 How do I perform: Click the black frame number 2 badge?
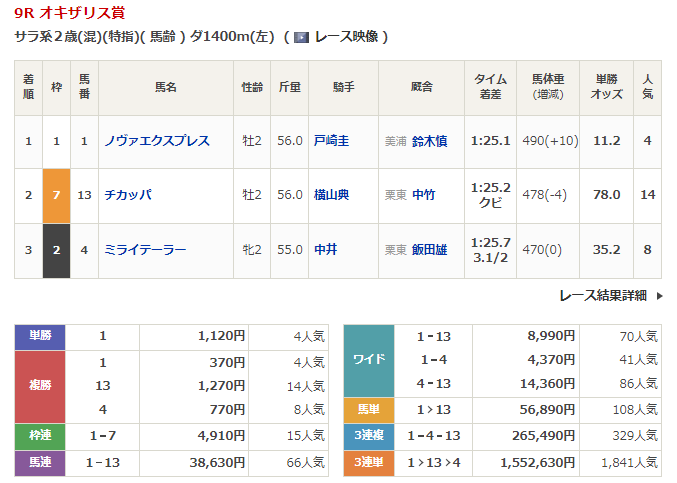(x=55, y=250)
